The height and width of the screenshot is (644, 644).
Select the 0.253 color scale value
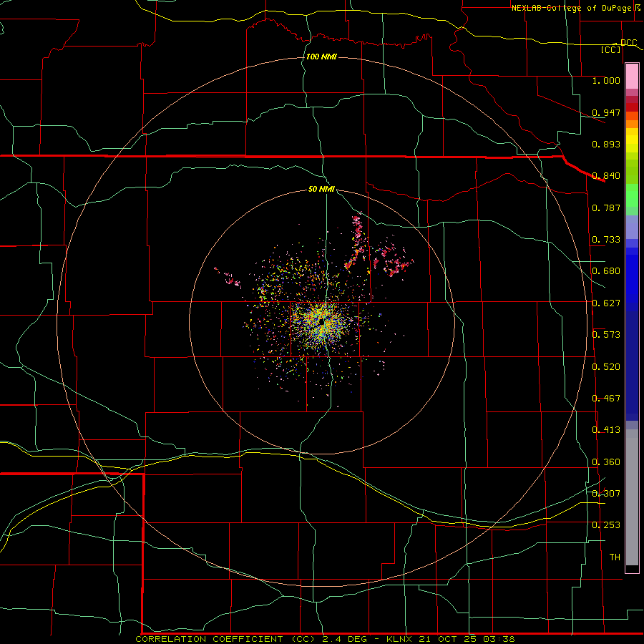tap(606, 525)
